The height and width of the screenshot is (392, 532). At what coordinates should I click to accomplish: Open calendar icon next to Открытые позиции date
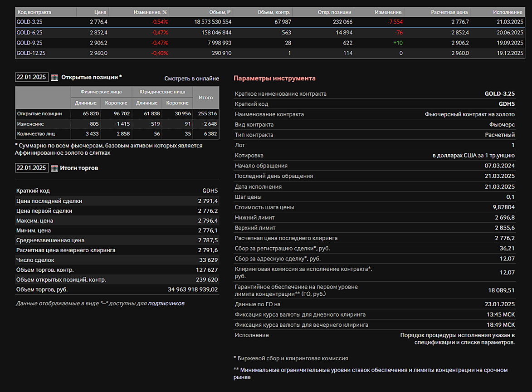54,78
